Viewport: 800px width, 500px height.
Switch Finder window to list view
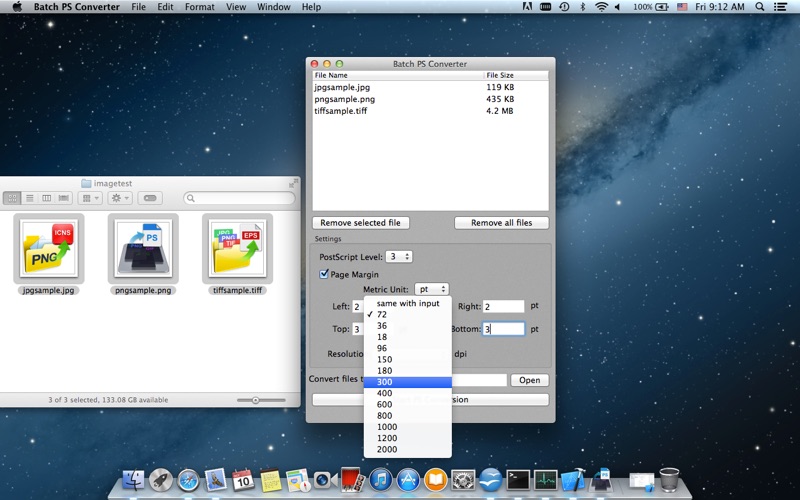click(x=30, y=198)
